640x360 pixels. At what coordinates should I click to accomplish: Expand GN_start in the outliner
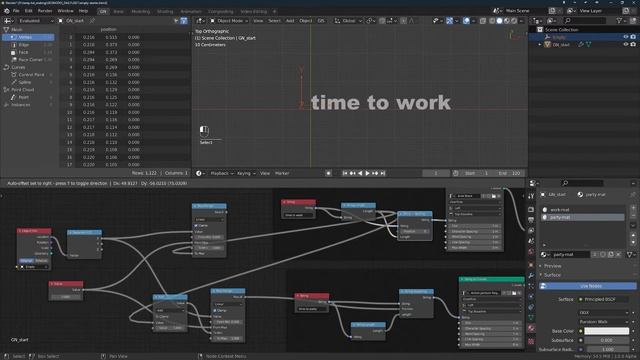(x=540, y=44)
